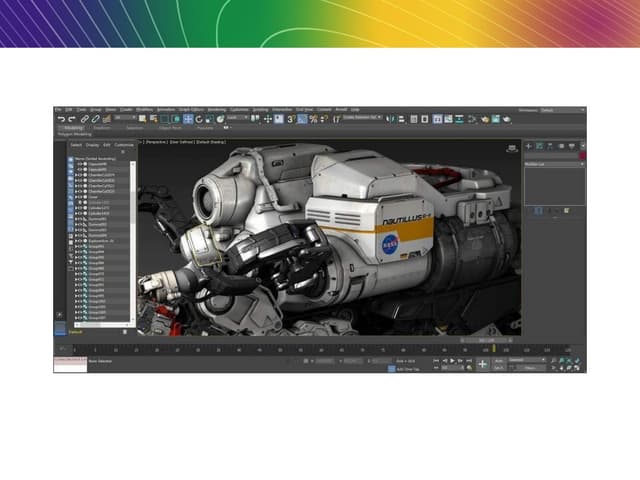Click the teapot Render Production icon
This screenshot has height=480, width=640.
tap(507, 118)
